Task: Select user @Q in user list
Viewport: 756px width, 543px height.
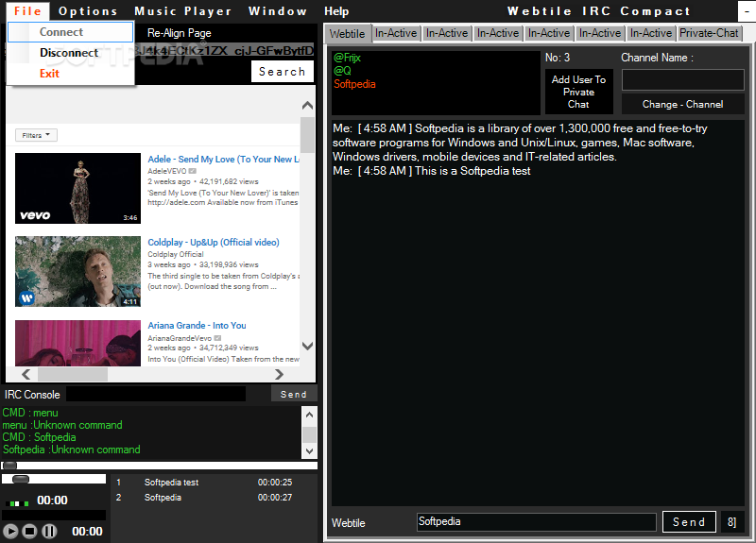Action: tap(342, 70)
